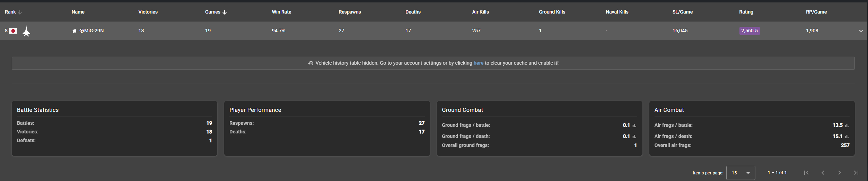This screenshot has height=181, width=868.
Task: Click the 'here' link to clear cache
Action: click(x=478, y=63)
